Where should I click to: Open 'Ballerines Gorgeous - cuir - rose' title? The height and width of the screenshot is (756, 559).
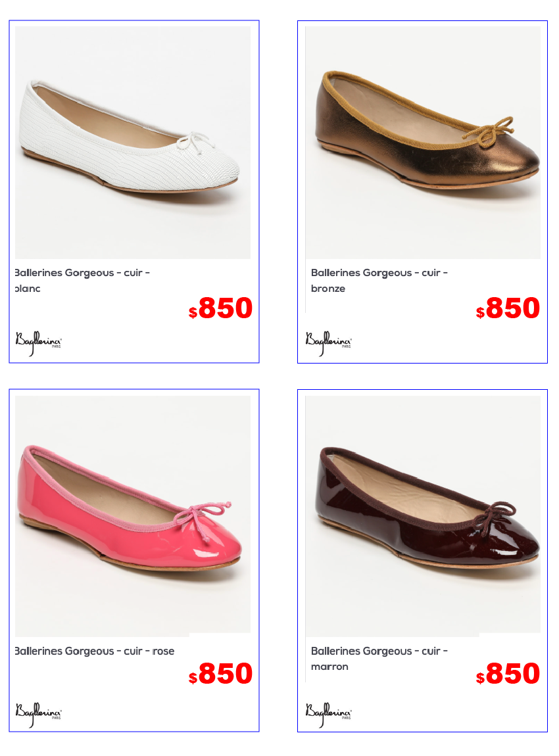coord(95,651)
